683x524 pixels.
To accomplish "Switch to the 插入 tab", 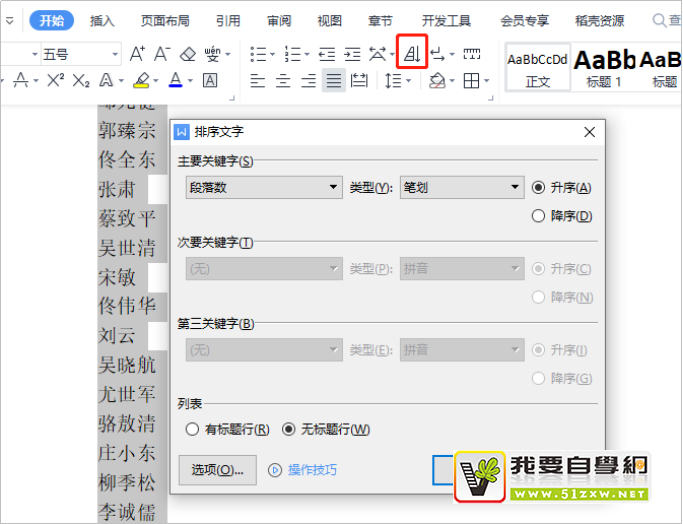I will click(x=102, y=20).
